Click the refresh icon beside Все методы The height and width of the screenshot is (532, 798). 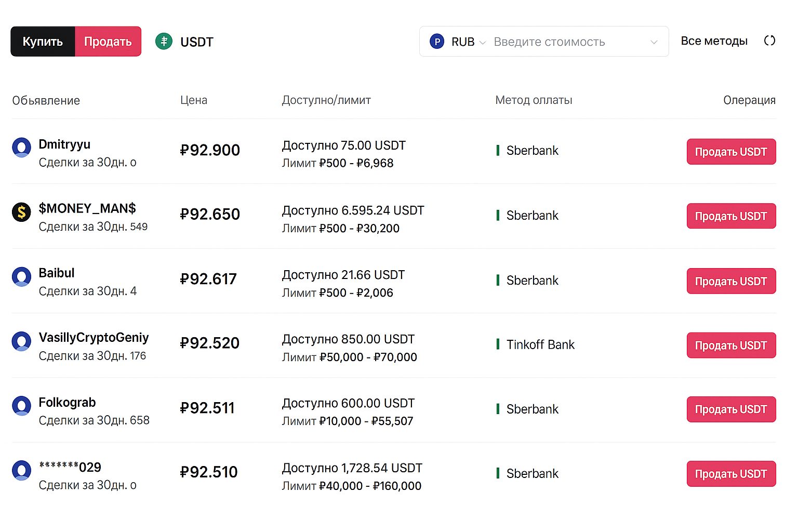click(x=769, y=41)
